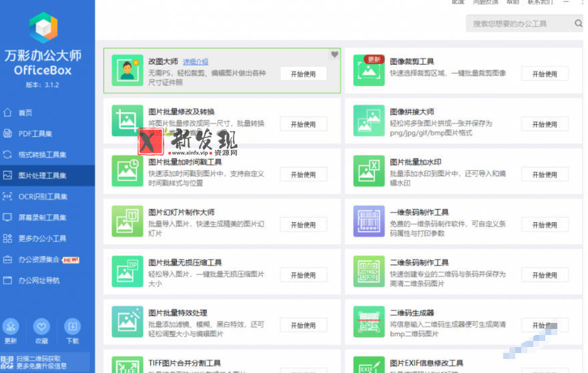
Task: Open the 改图大师 tool icon
Action: (x=127, y=71)
